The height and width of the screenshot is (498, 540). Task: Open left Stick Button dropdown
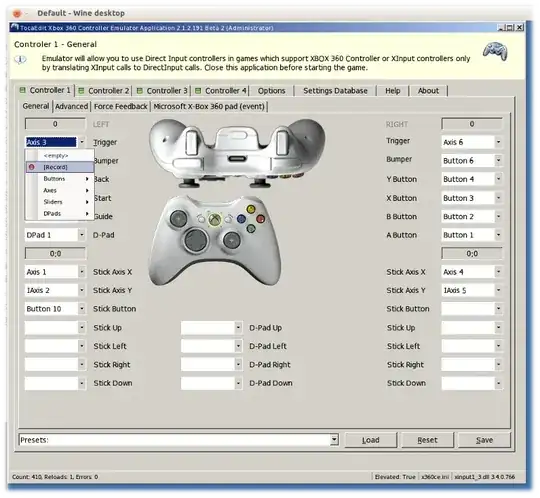82,309
